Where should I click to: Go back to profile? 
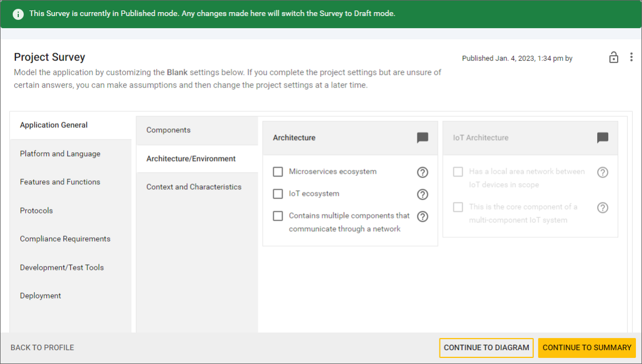click(x=42, y=348)
